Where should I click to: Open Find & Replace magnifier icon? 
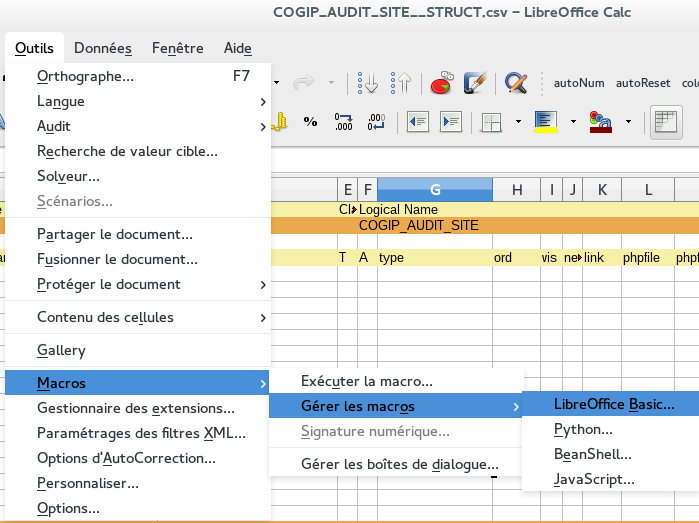516,82
